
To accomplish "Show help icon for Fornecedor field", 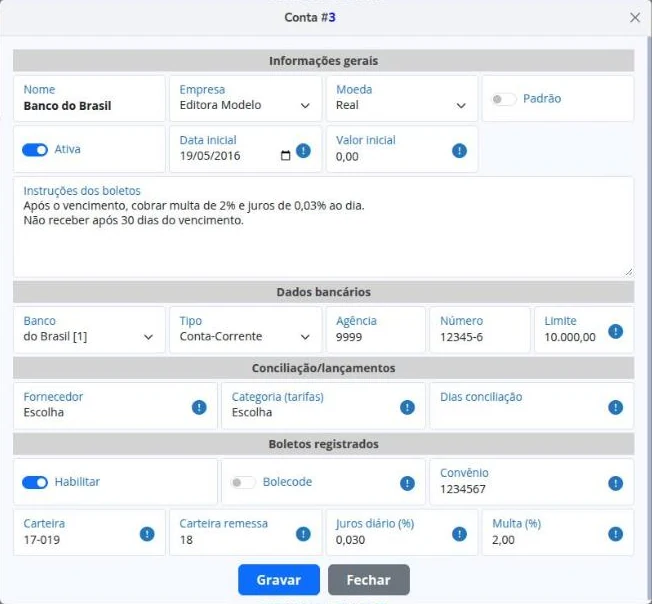I will pos(199,407).
